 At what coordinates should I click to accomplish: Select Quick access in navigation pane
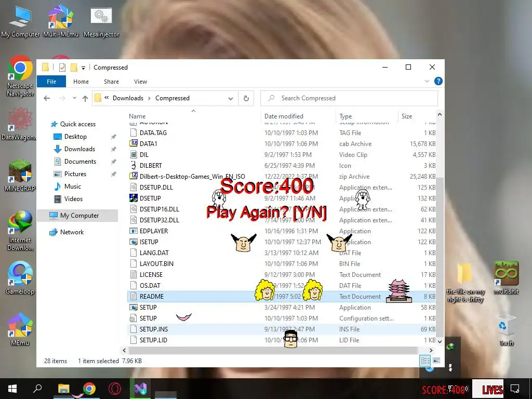[x=78, y=124]
